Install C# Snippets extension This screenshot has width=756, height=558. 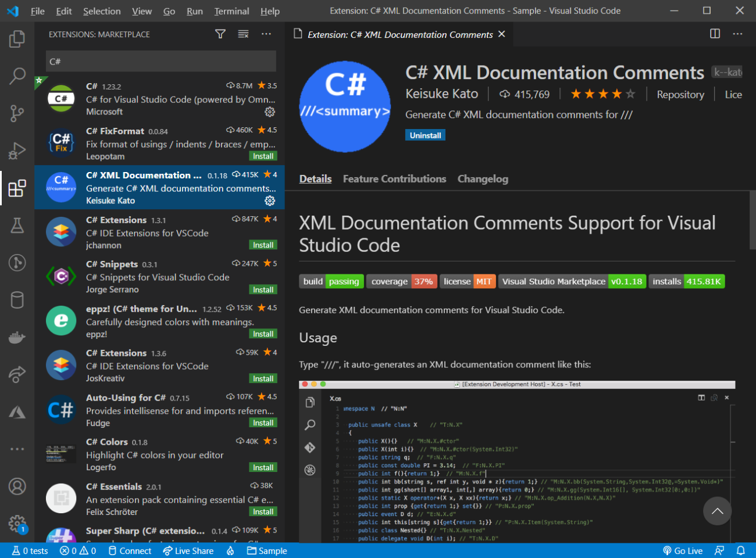tap(263, 290)
